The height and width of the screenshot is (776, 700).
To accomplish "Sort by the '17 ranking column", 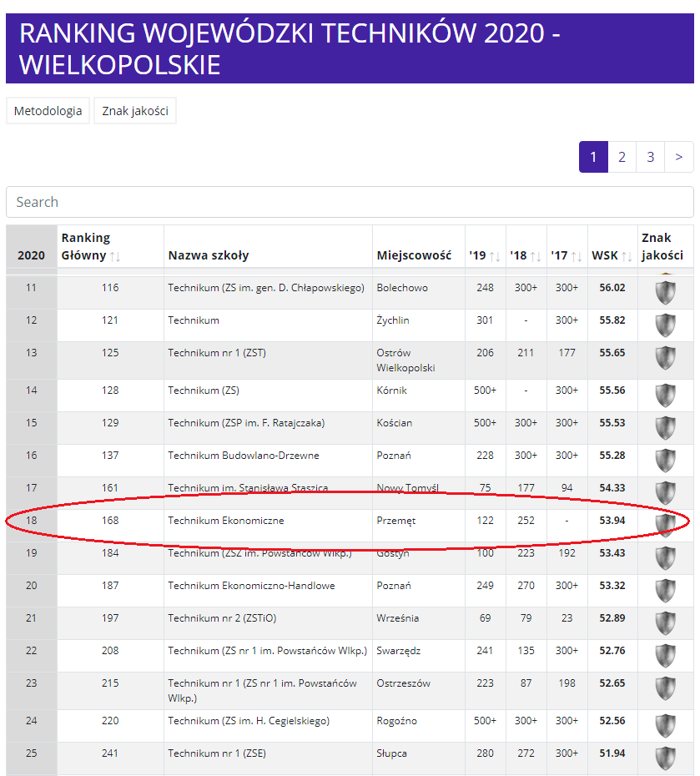I will [577, 256].
